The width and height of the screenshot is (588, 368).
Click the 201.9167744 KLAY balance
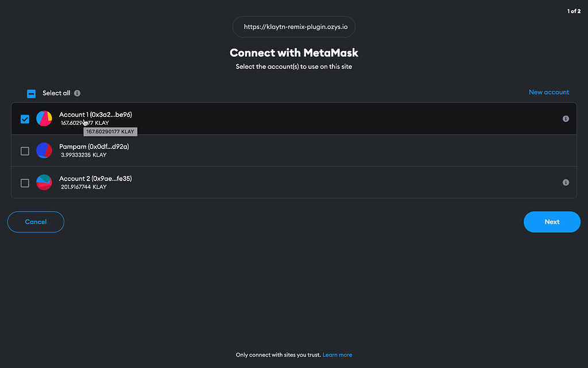pyautogui.click(x=84, y=187)
